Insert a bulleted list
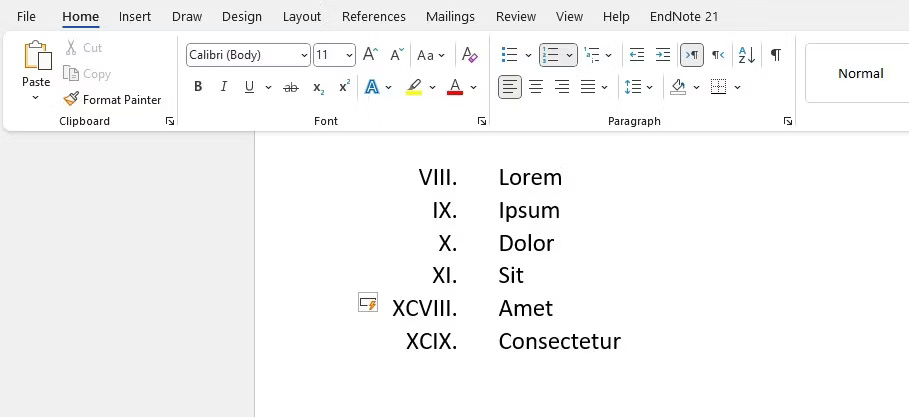909x417 pixels. pyautogui.click(x=509, y=55)
